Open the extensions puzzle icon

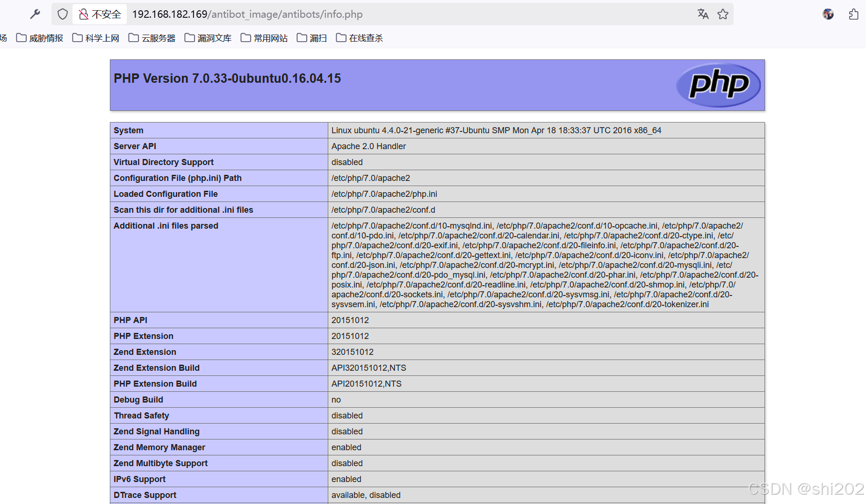point(853,14)
